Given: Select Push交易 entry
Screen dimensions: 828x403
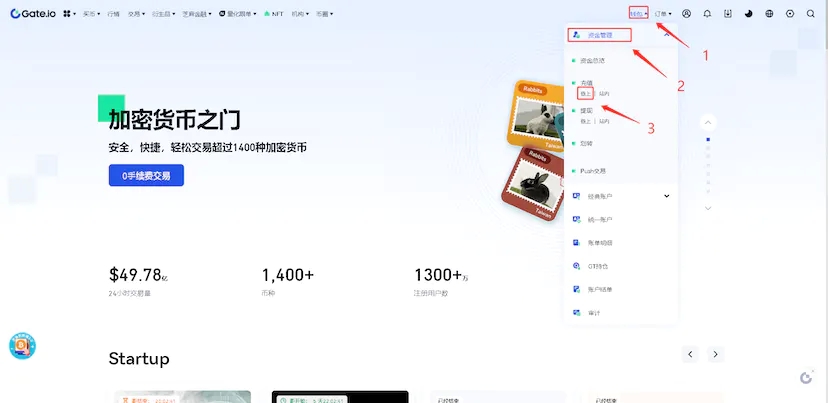Looking at the screenshot, I should coord(592,171).
